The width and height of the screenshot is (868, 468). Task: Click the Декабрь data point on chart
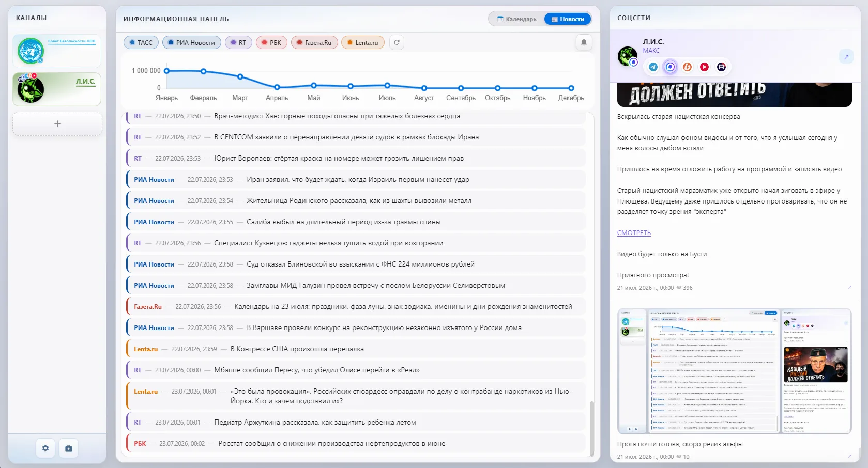point(571,88)
